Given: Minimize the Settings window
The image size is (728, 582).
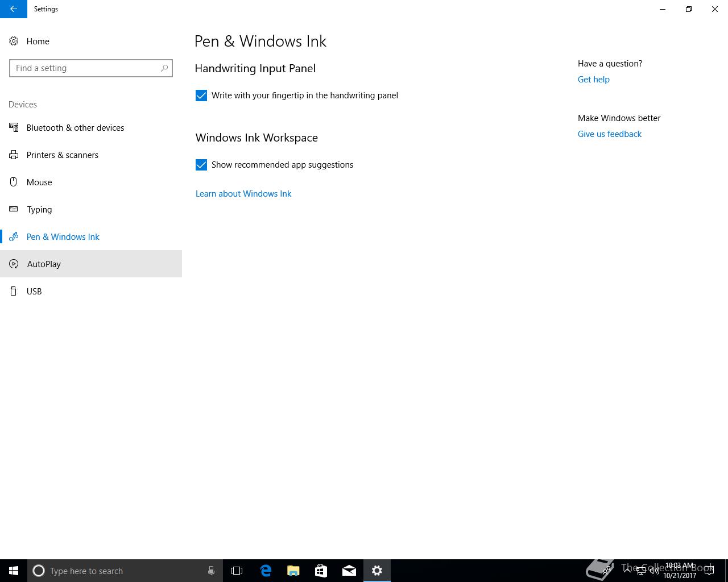Looking at the screenshot, I should [x=663, y=9].
